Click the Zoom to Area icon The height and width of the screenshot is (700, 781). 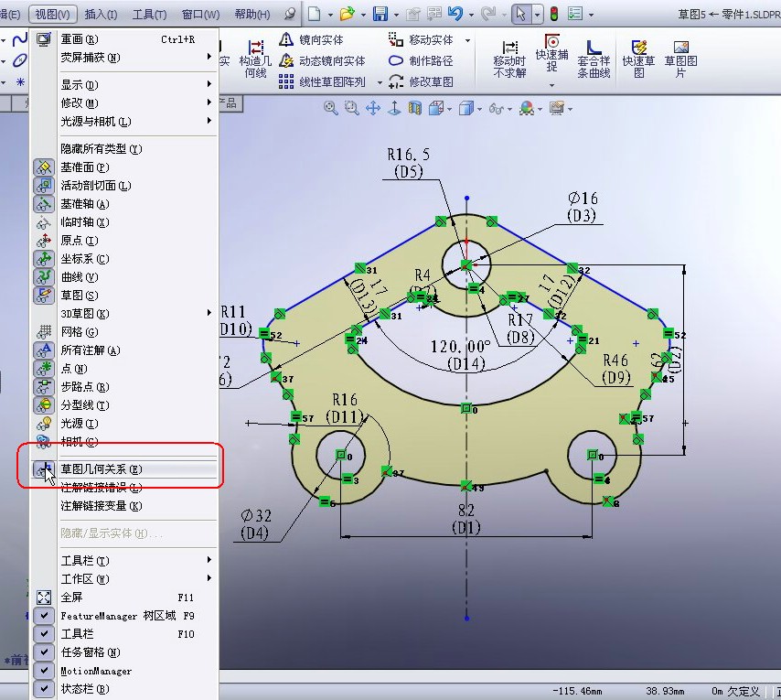(x=352, y=108)
